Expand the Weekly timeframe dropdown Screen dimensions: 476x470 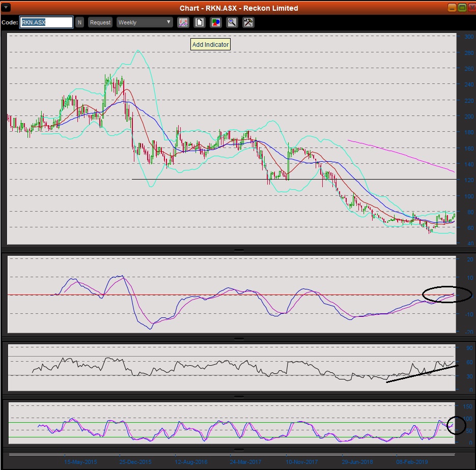[145, 22]
